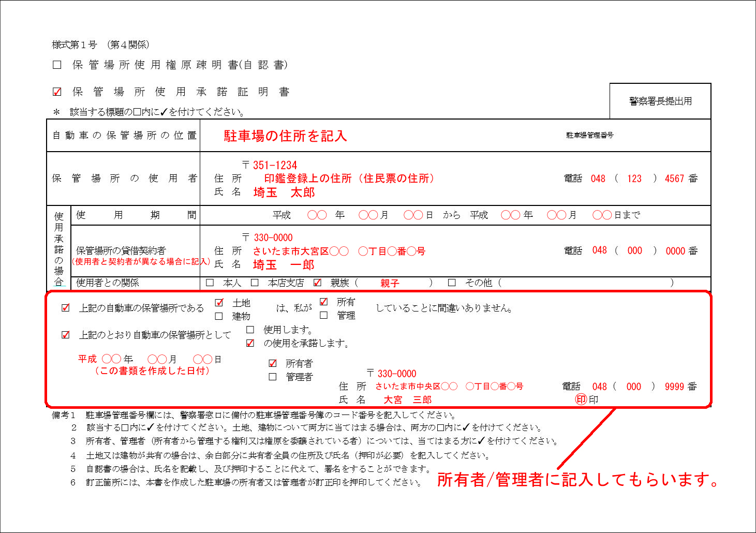Toggle the 上記のとおり自動車の保管場所として checkbox

point(66,335)
